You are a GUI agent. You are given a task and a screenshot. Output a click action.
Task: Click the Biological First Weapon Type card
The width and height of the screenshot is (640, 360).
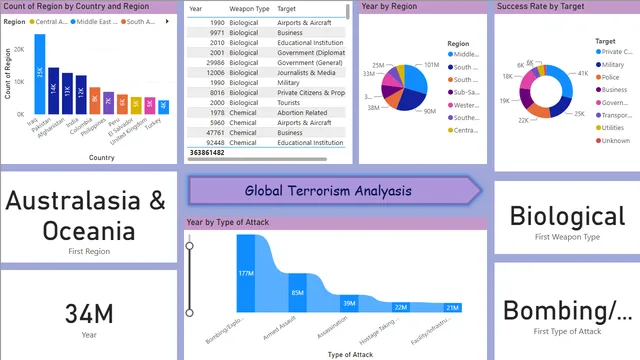point(567,218)
